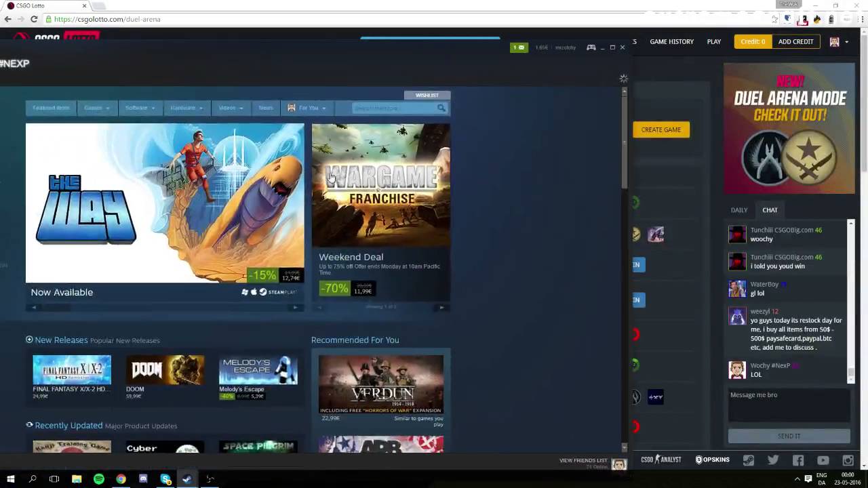
Task: Expand the For You dropdown in Steam store
Action: [307, 108]
